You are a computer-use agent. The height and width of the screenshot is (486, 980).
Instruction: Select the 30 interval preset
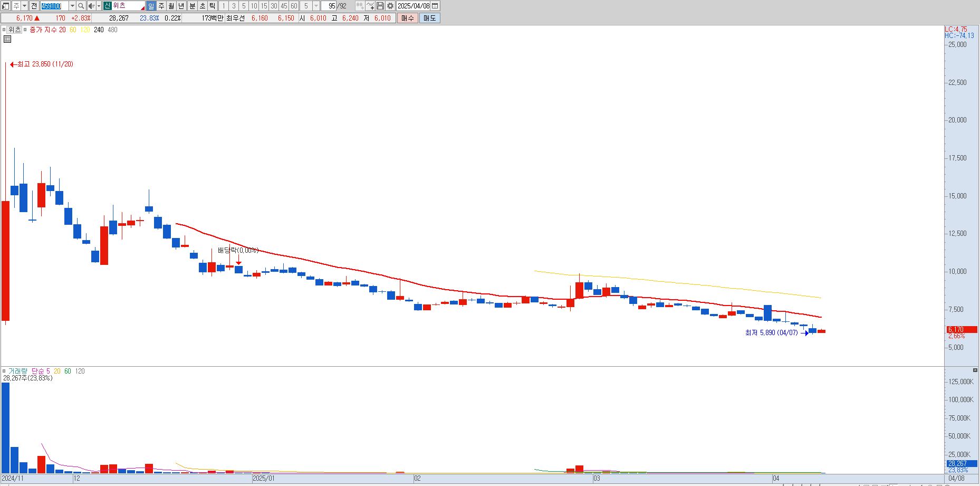click(x=274, y=6)
